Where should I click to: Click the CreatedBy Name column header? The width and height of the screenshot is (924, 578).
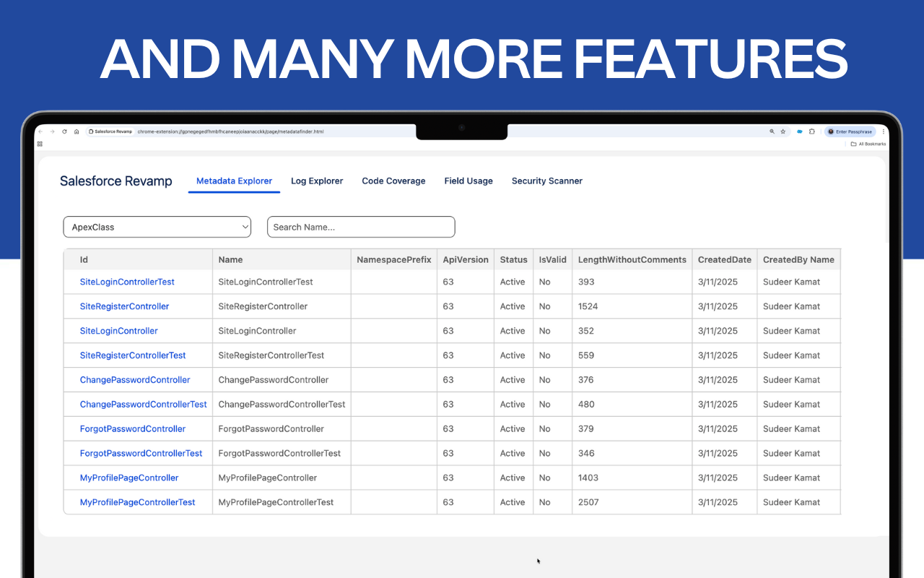[x=798, y=259]
